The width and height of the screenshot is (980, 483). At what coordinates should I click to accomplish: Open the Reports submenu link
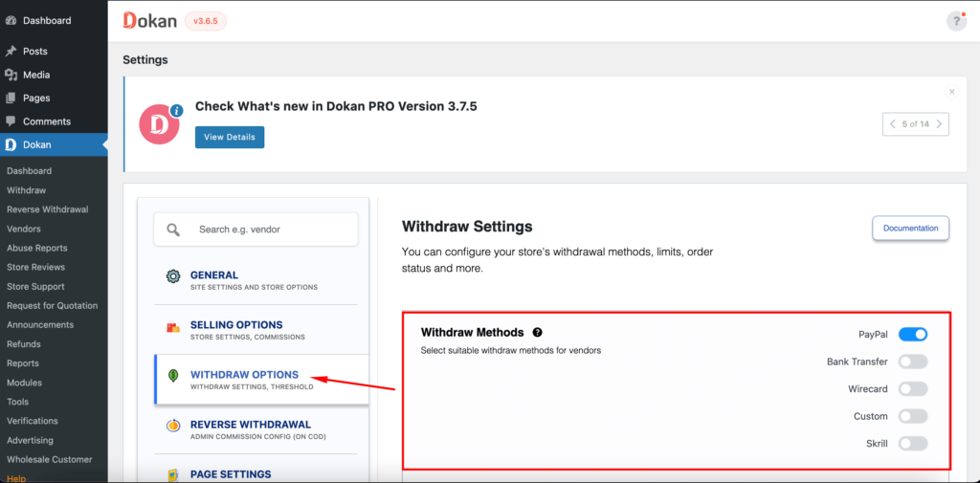click(23, 363)
